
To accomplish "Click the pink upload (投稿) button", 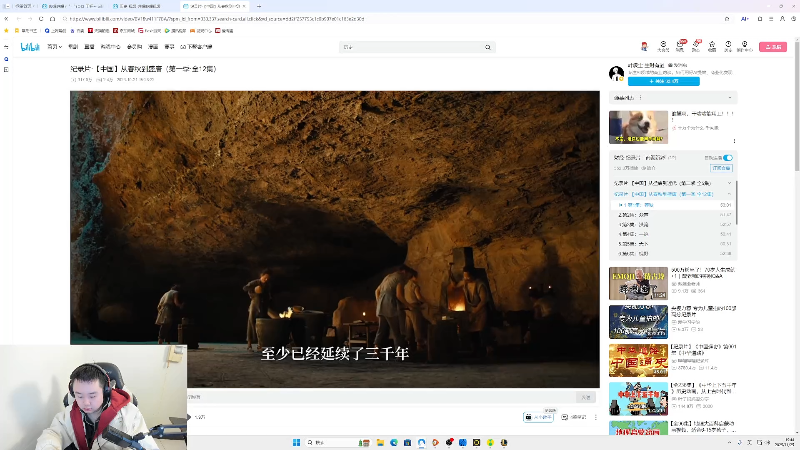I will [773, 47].
